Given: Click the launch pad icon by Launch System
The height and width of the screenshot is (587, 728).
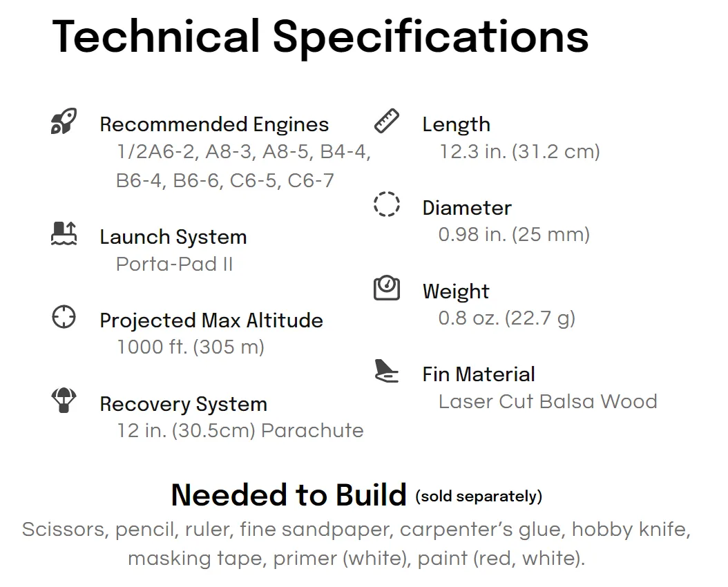Looking at the screenshot, I should [64, 233].
